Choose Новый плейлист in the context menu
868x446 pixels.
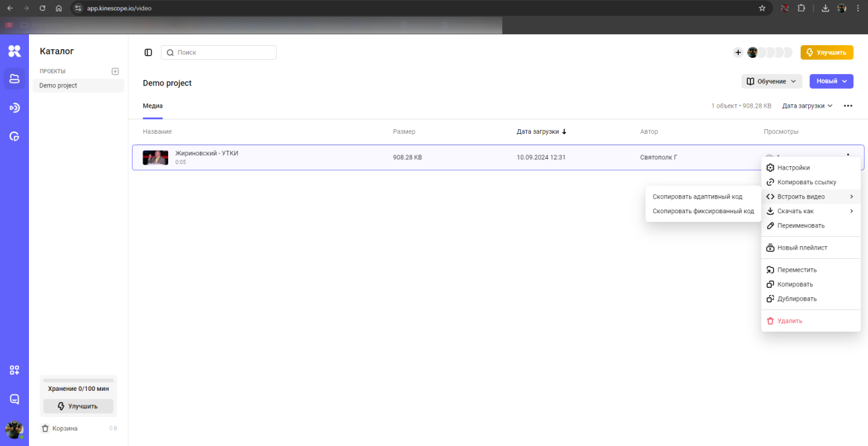click(x=811, y=248)
